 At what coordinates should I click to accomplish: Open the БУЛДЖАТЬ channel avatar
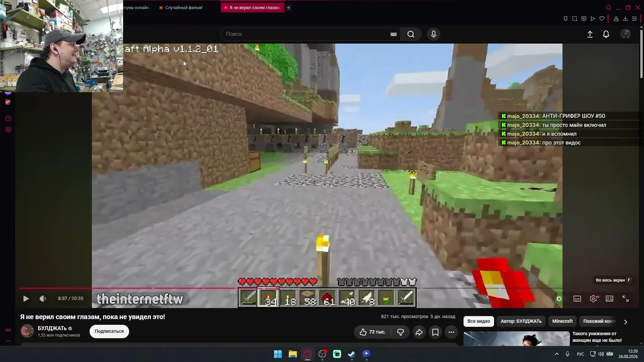27,331
